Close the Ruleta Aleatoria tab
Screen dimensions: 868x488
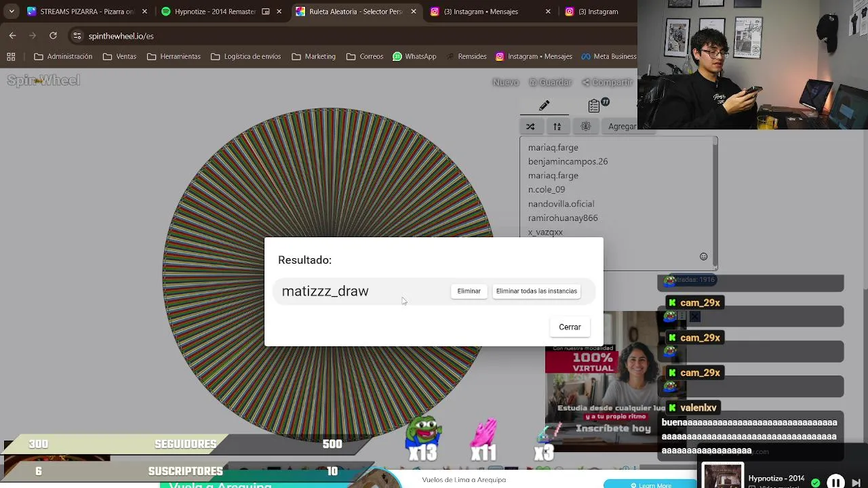pyautogui.click(x=413, y=12)
